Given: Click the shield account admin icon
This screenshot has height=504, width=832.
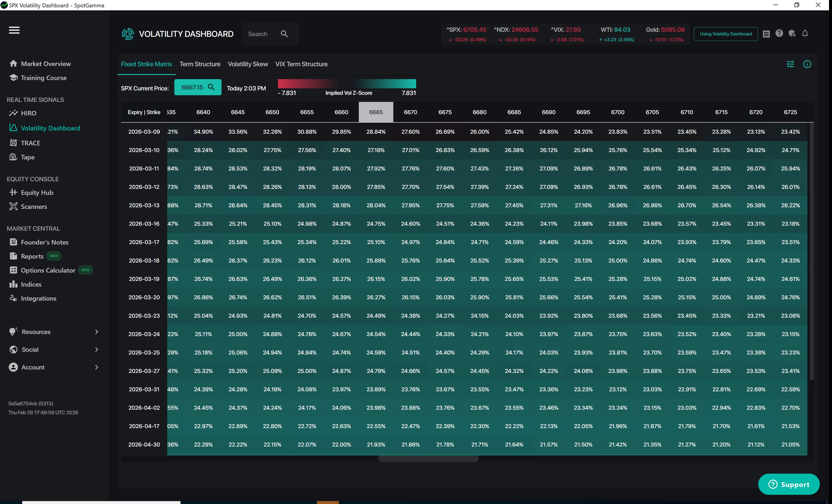Looking at the screenshot, I should pos(792,33).
